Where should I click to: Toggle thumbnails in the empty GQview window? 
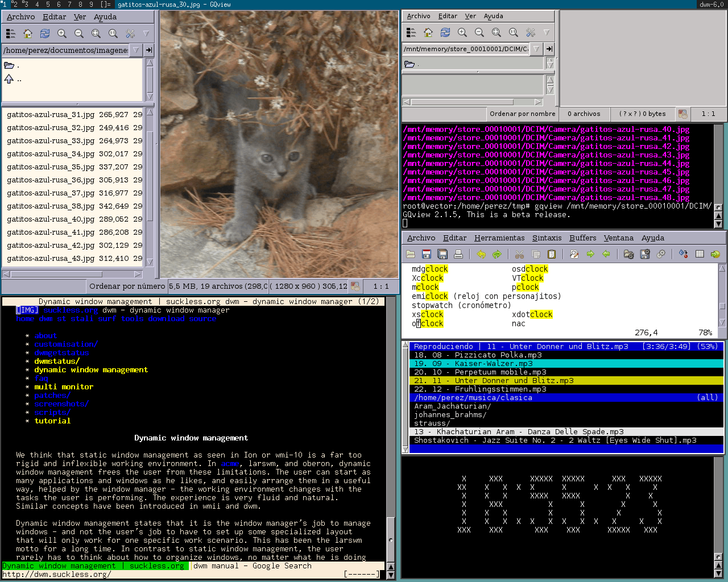tap(411, 32)
